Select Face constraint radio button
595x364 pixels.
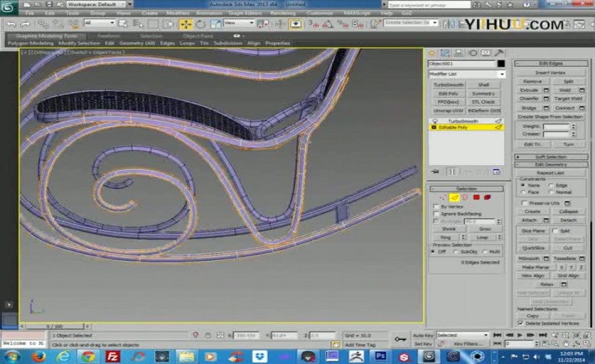523,192
